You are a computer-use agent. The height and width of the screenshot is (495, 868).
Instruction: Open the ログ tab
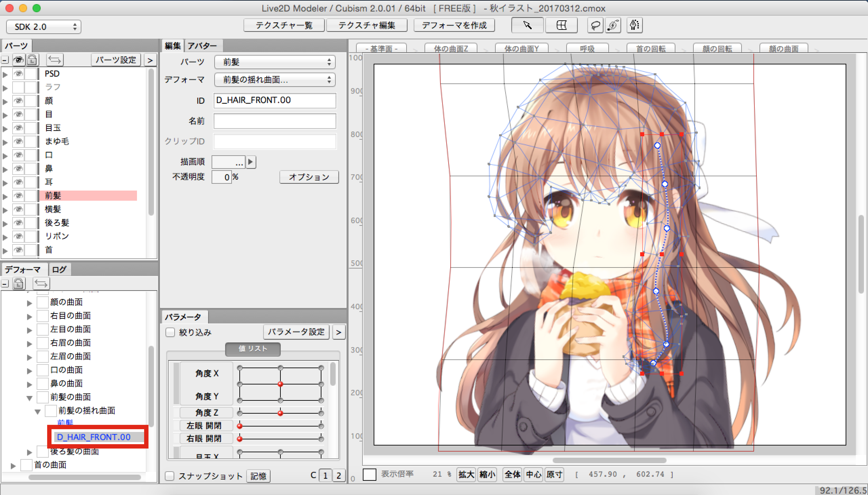(x=59, y=270)
